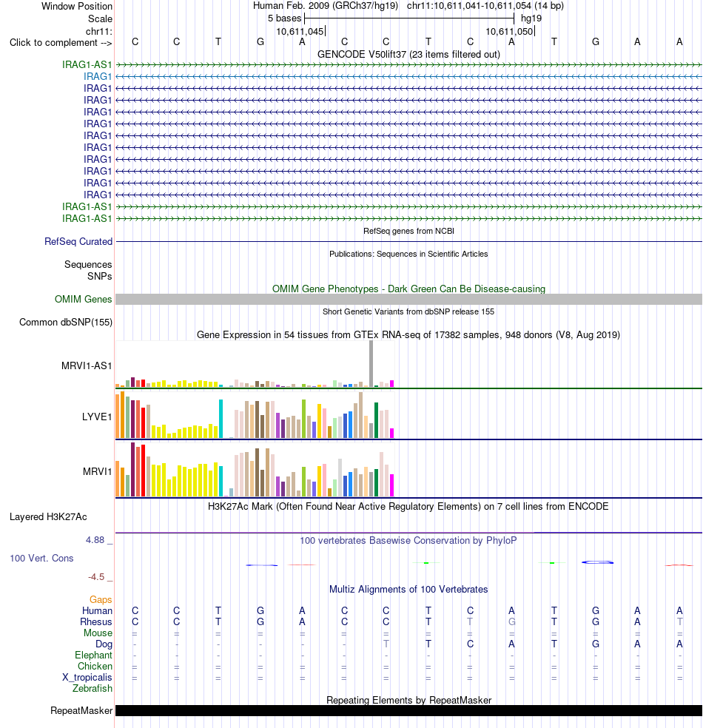Click the gray mismatch "G" in the Rhesus row
Viewport: 703px width, 728px height.
[x=511, y=621]
